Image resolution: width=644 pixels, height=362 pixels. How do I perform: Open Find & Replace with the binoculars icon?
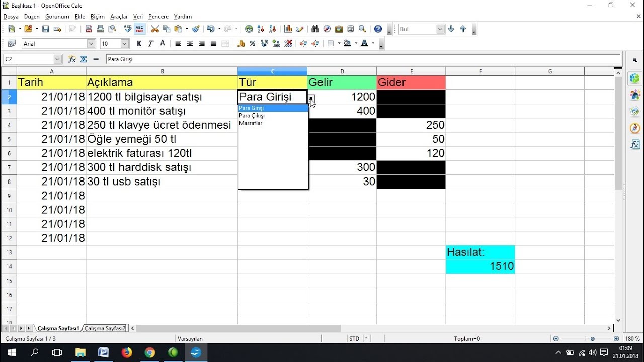pyautogui.click(x=315, y=29)
